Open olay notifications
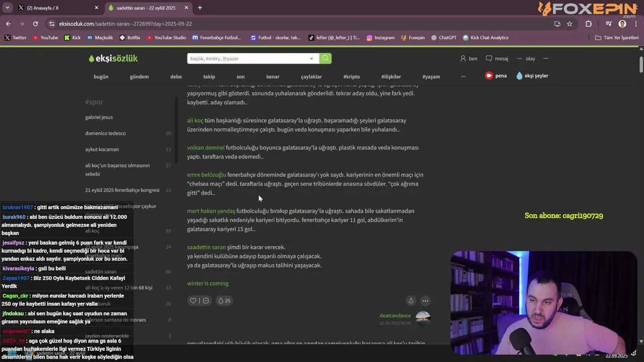 (x=526, y=58)
